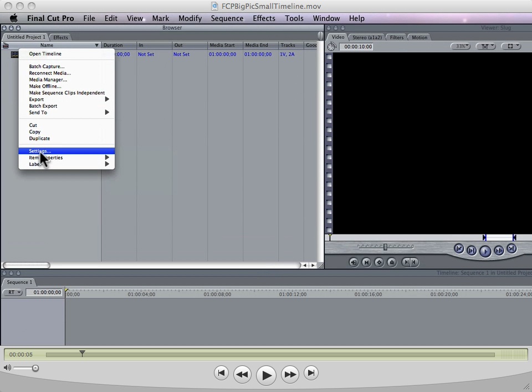Open the Tools menu in menu bar
Screen dimensions: 532x392
pos(294,18)
